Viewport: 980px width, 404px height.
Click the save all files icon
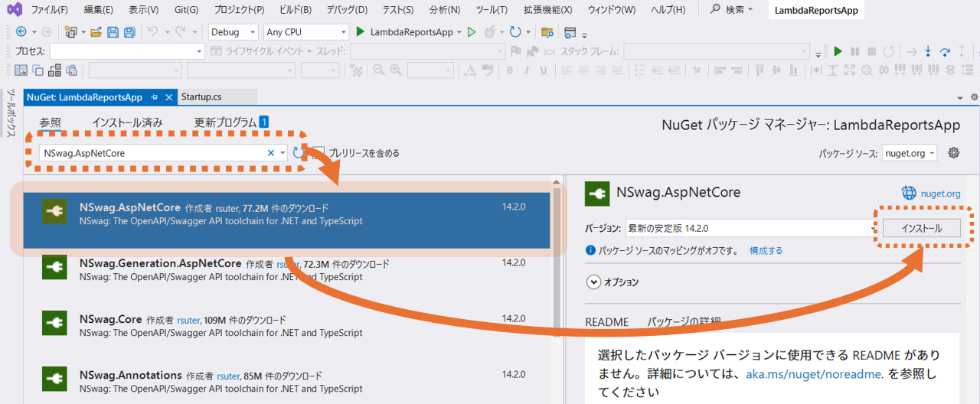(129, 32)
